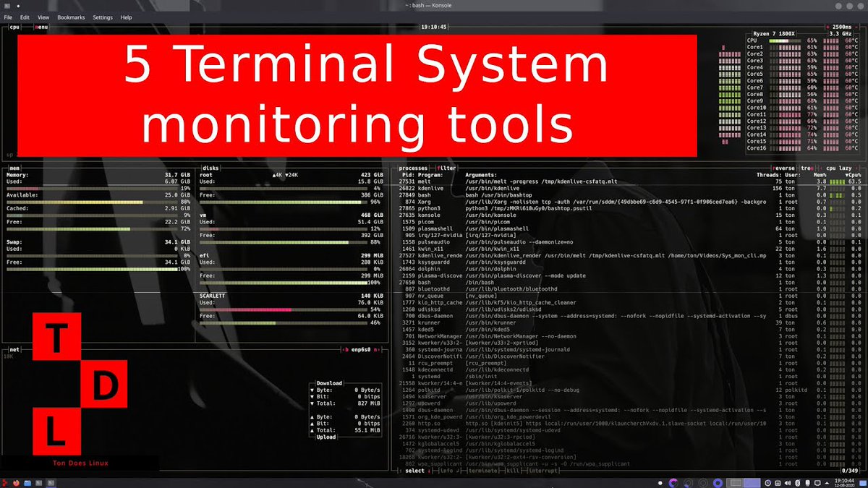Click the Konsole window icon in title bar
This screenshot has height=488, width=868.
click(7, 6)
